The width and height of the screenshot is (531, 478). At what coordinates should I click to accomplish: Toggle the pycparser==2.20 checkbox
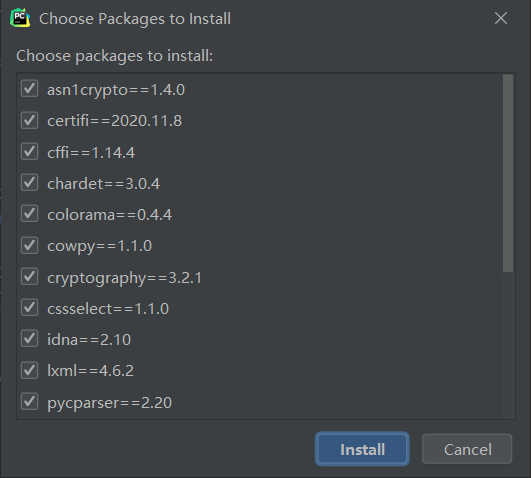pyautogui.click(x=29, y=401)
